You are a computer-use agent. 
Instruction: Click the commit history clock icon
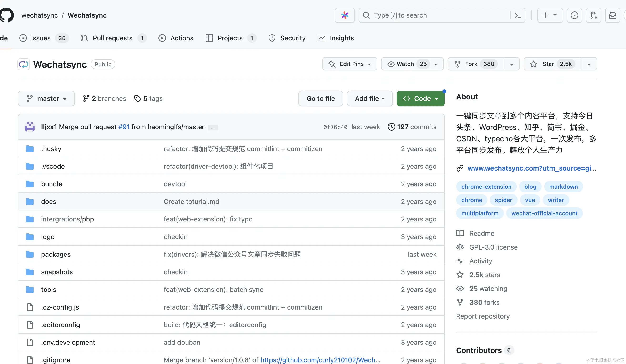(x=391, y=127)
